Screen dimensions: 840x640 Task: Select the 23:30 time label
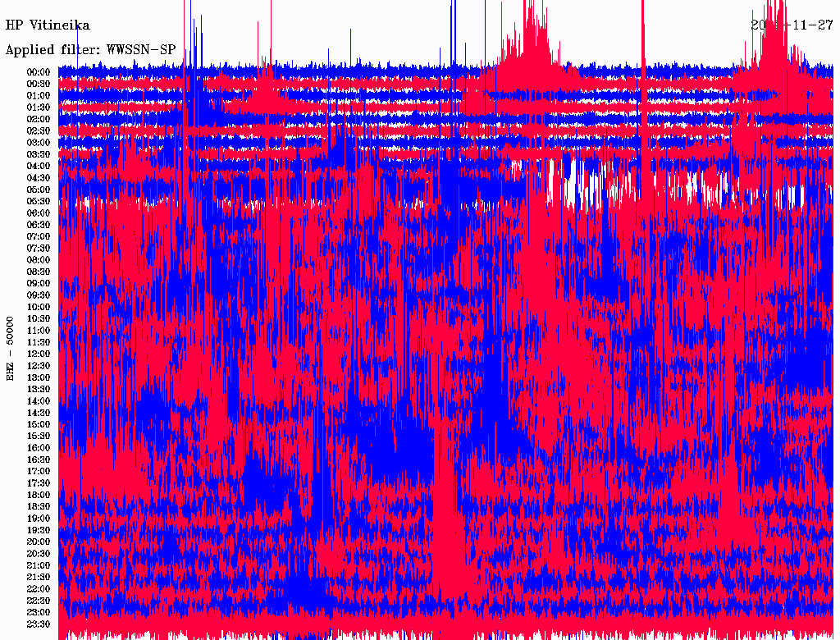(x=39, y=624)
